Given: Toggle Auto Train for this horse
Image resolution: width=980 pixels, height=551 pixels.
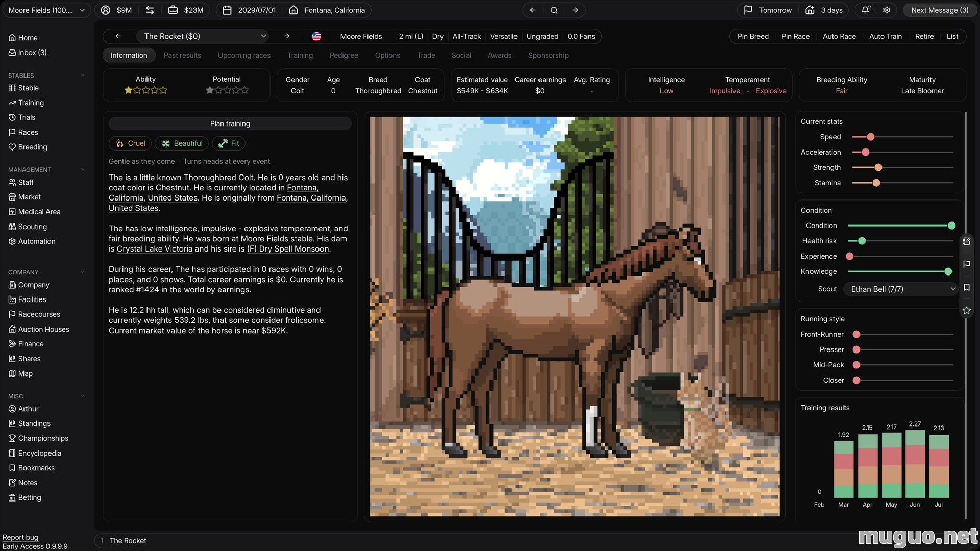Looking at the screenshot, I should [x=885, y=36].
